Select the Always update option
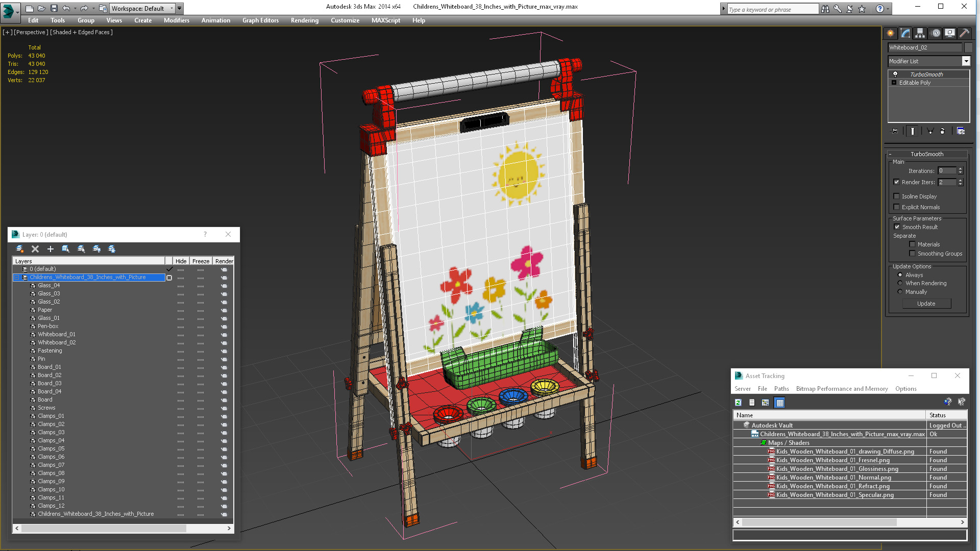Viewport: 980px width, 551px height. tap(900, 275)
